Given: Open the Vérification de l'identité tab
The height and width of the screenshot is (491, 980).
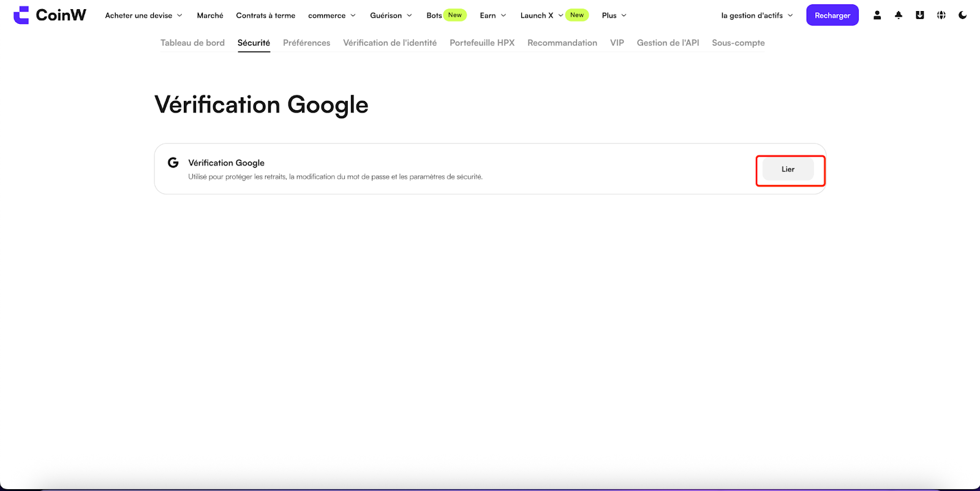Looking at the screenshot, I should pos(390,43).
